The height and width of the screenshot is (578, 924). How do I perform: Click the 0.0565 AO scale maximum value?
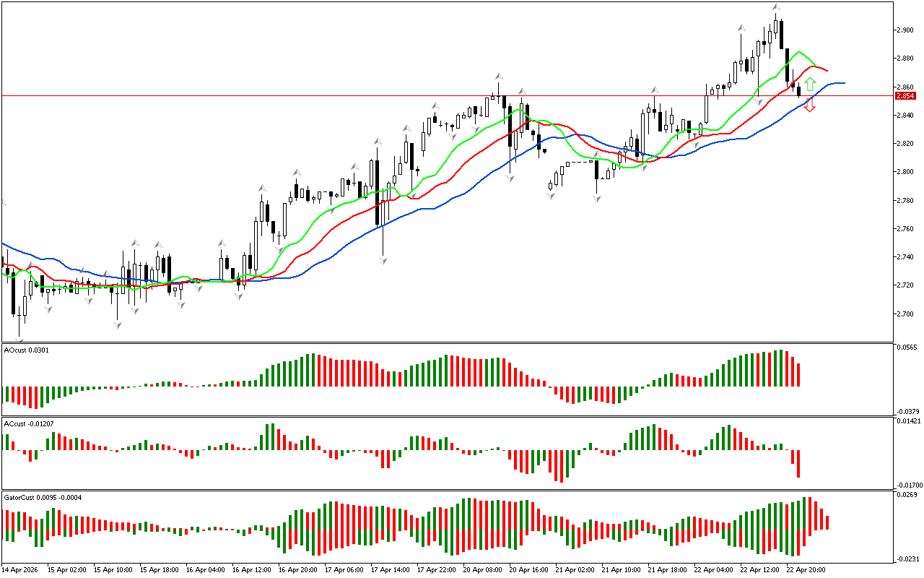tap(907, 348)
